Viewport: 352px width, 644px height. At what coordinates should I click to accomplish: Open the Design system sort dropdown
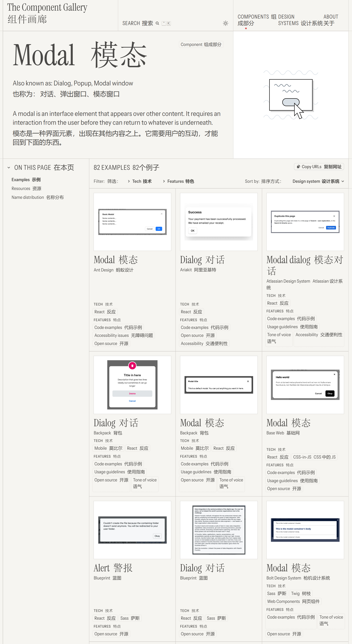318,181
